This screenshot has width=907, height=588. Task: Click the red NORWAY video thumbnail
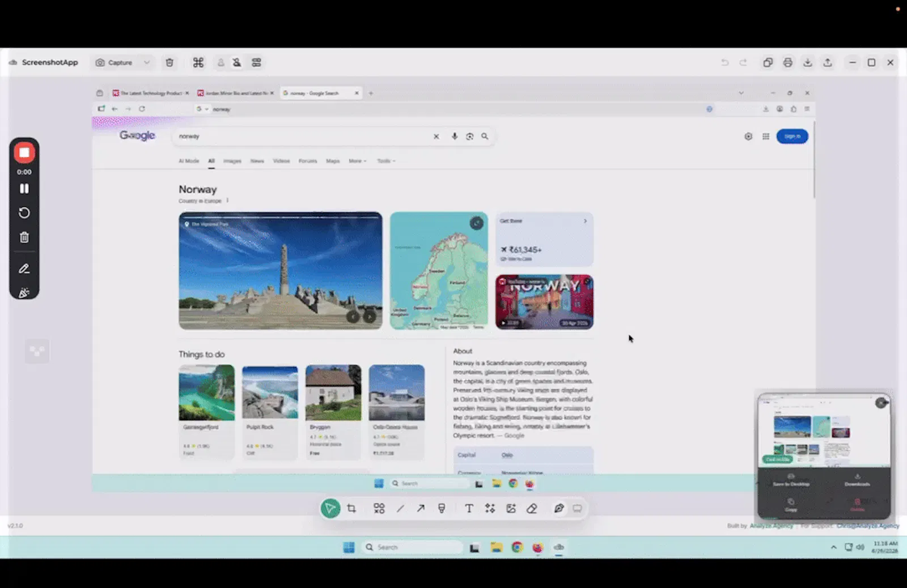click(x=545, y=302)
